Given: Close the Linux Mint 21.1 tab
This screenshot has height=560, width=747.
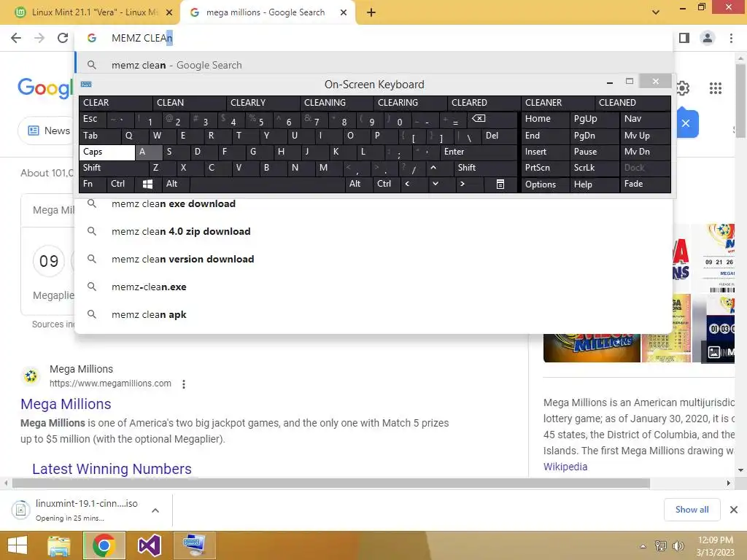Looking at the screenshot, I should click(x=169, y=13).
